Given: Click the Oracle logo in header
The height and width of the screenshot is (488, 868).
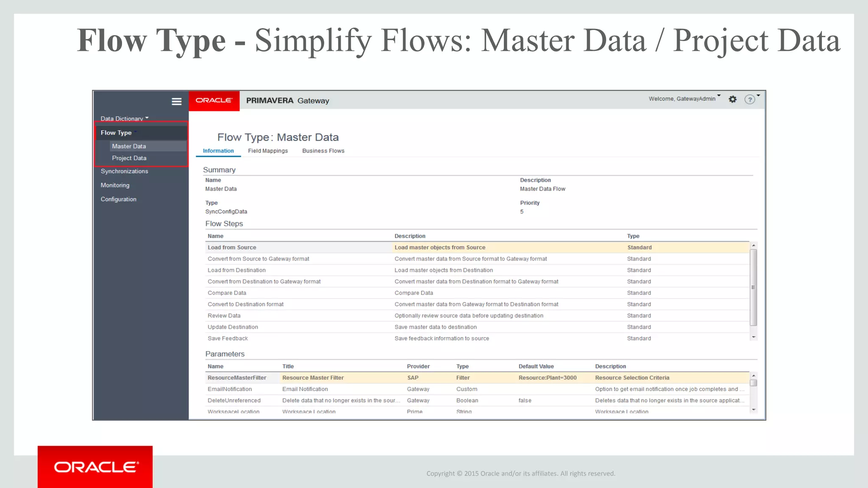Looking at the screenshot, I should pos(214,100).
